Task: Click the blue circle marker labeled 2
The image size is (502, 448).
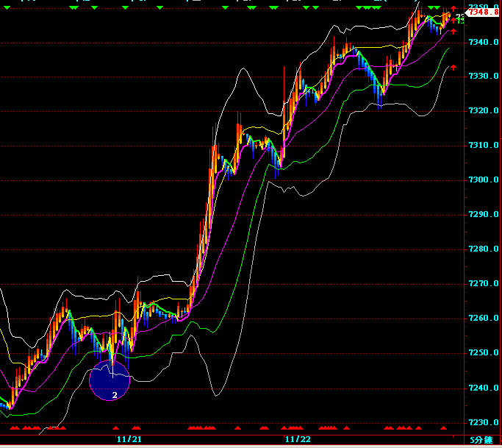Action: (x=110, y=380)
